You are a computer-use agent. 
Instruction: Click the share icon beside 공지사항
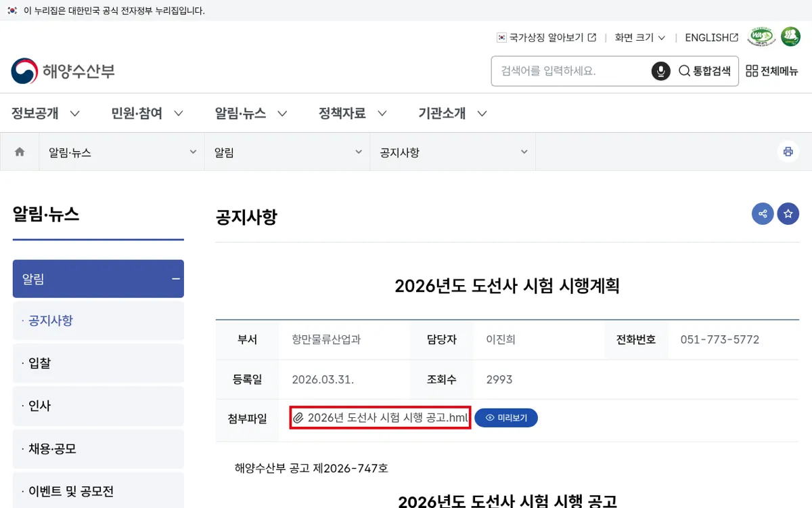pyautogui.click(x=763, y=214)
